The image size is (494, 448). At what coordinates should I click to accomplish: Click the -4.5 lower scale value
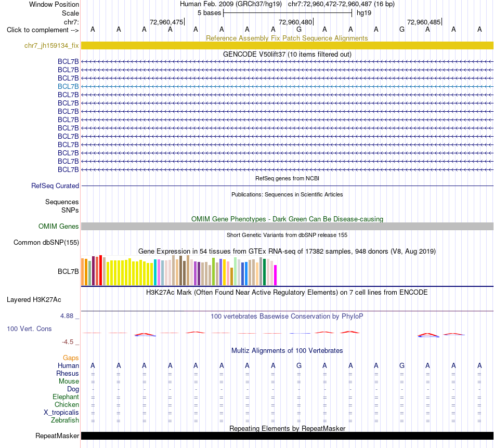click(x=67, y=342)
